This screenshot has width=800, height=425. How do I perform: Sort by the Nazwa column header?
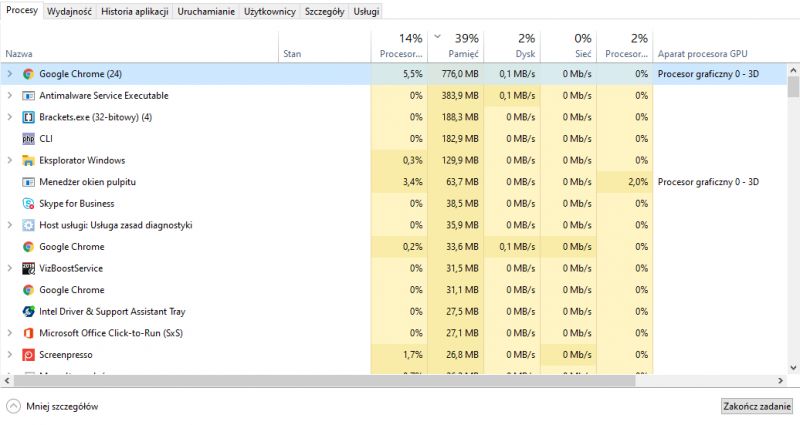click(x=139, y=46)
